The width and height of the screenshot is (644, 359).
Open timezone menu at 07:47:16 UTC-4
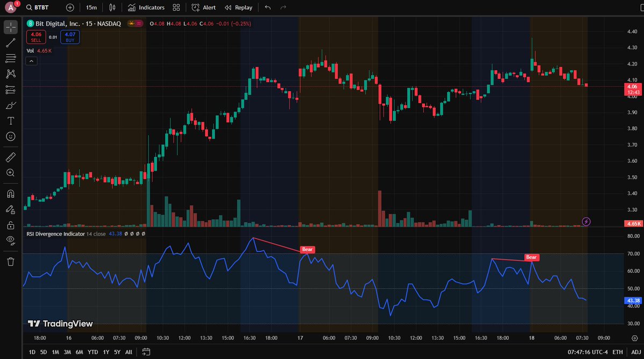click(587, 352)
